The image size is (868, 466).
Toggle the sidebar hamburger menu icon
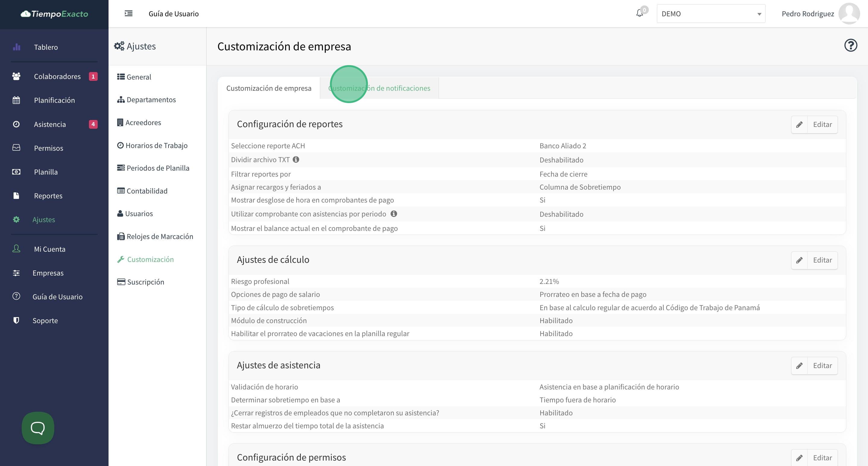128,14
